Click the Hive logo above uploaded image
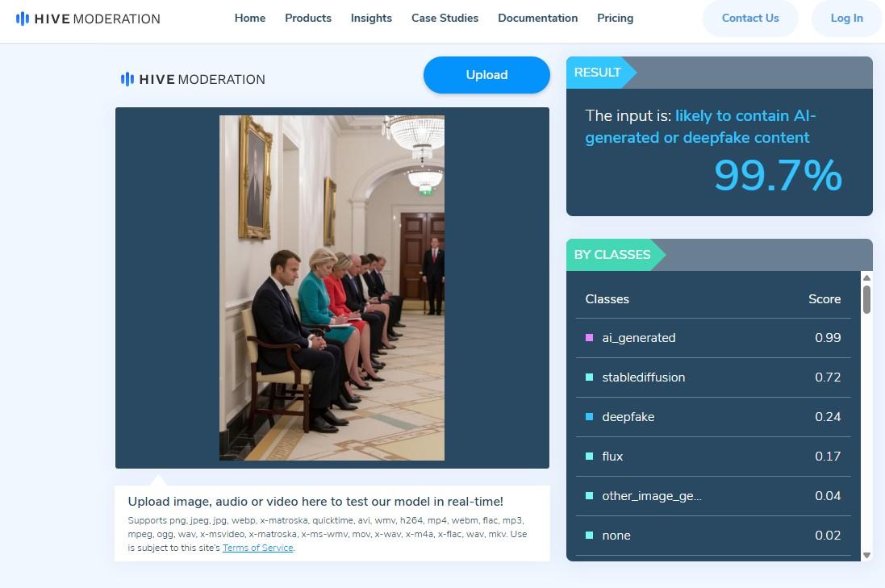Viewport: 885px width, 588px height. tap(193, 80)
